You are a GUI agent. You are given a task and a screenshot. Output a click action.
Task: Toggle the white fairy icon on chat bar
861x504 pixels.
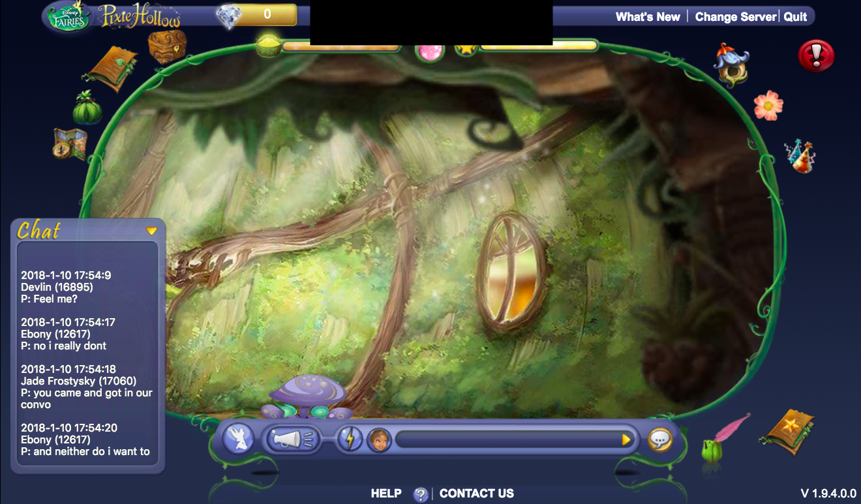[239, 439]
